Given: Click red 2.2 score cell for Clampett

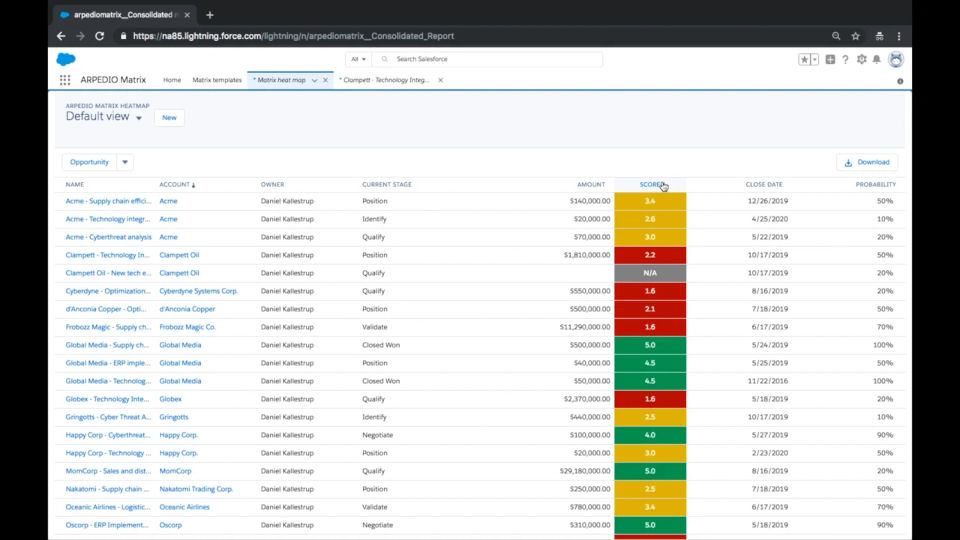Looking at the screenshot, I should pyautogui.click(x=650, y=255).
